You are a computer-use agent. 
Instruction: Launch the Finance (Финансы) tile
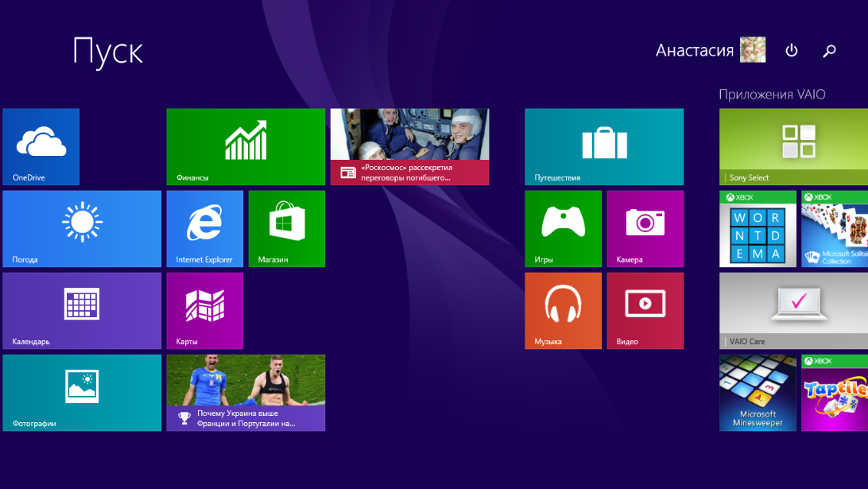tap(246, 146)
